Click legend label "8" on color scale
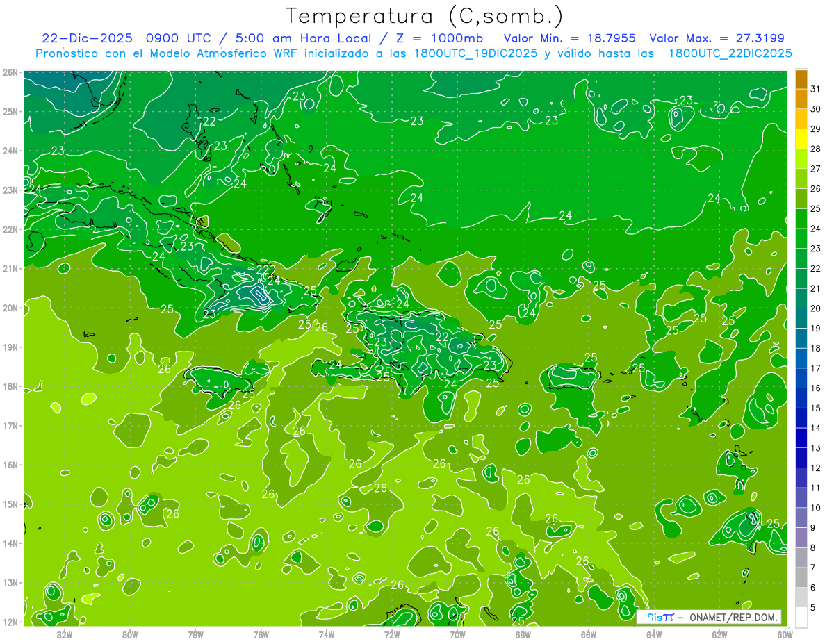This screenshot has width=834, height=644. [813, 548]
